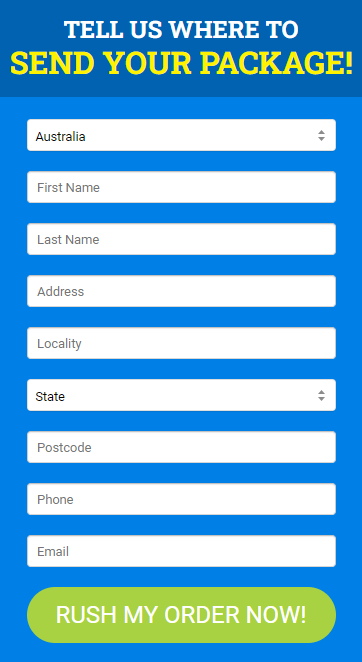Click the up arrow on the country selector
This screenshot has width=362, height=662.
point(321,132)
